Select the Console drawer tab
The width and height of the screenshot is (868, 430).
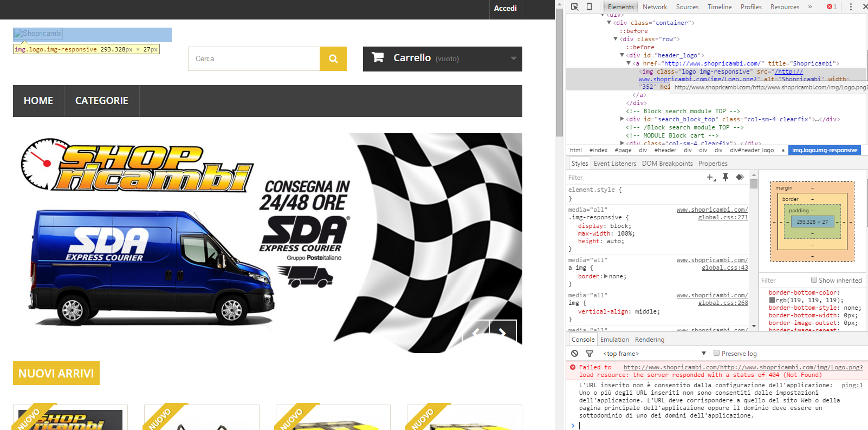click(583, 340)
